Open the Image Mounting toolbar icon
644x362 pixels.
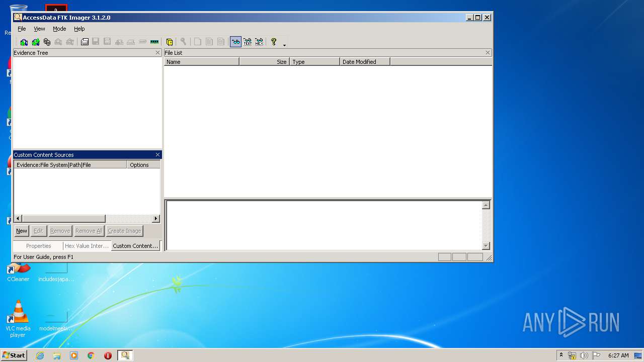pyautogui.click(x=47, y=42)
